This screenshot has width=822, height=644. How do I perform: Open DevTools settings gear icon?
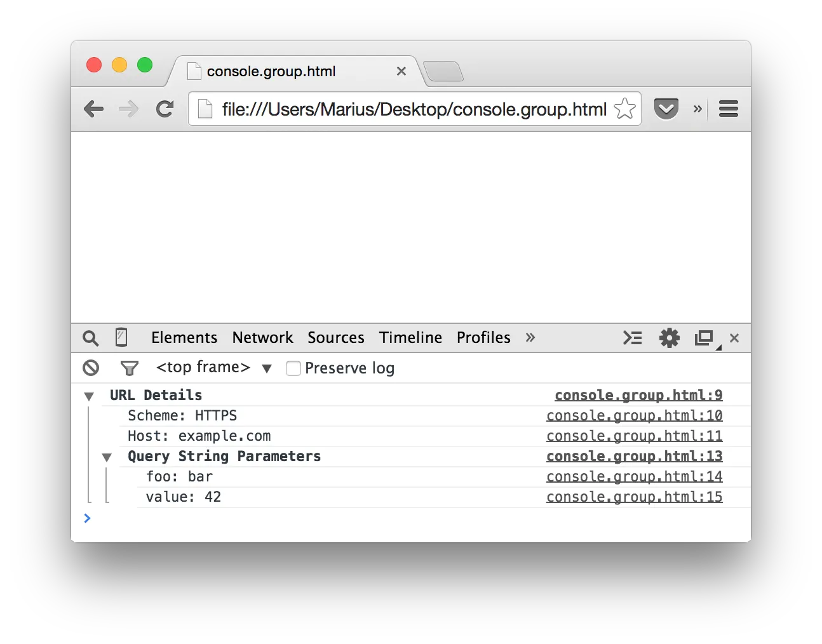pos(669,338)
